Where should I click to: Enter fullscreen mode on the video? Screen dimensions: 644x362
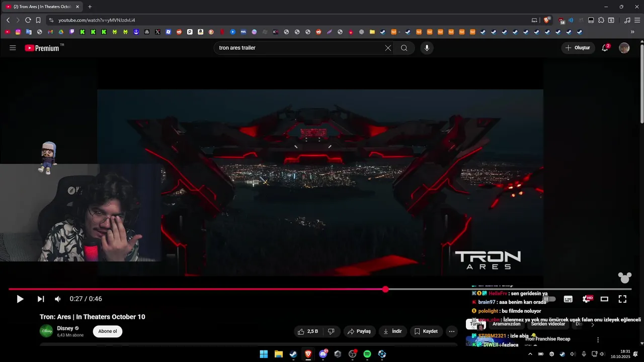[x=622, y=299]
